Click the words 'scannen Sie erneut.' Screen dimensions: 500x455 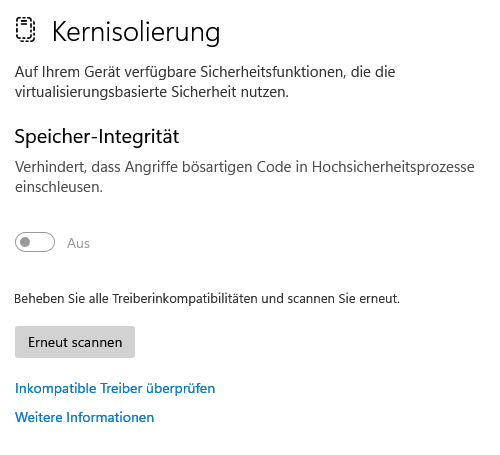point(343,298)
